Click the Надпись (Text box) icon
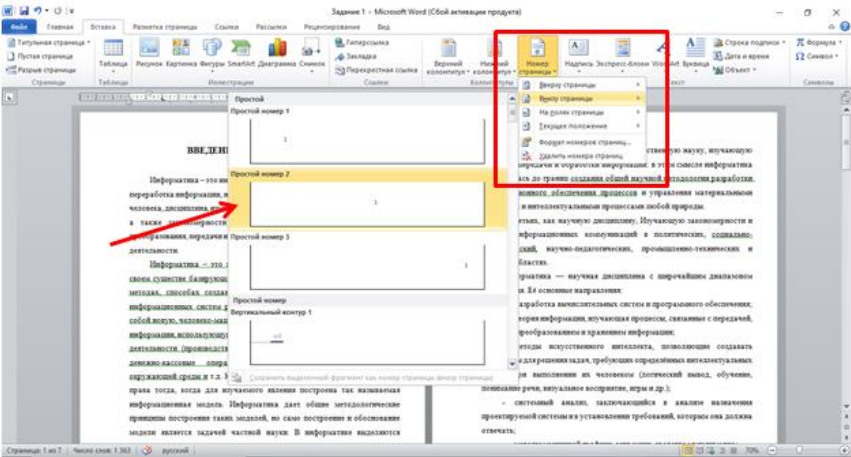851x457 pixels. (x=580, y=56)
